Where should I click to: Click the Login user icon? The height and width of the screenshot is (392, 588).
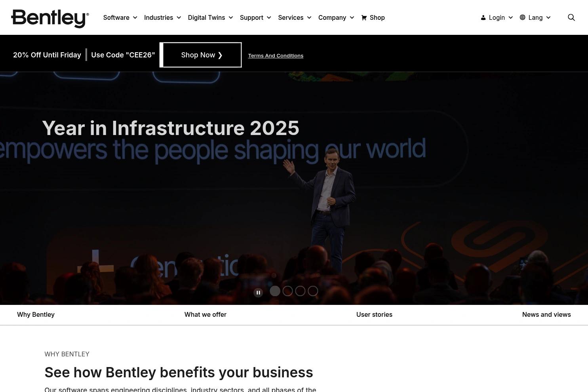(483, 17)
